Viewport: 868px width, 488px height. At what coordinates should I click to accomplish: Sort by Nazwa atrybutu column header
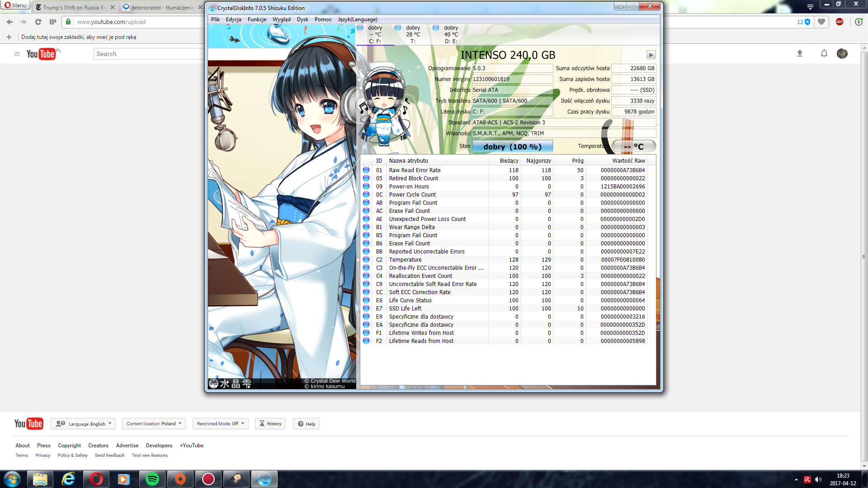438,161
